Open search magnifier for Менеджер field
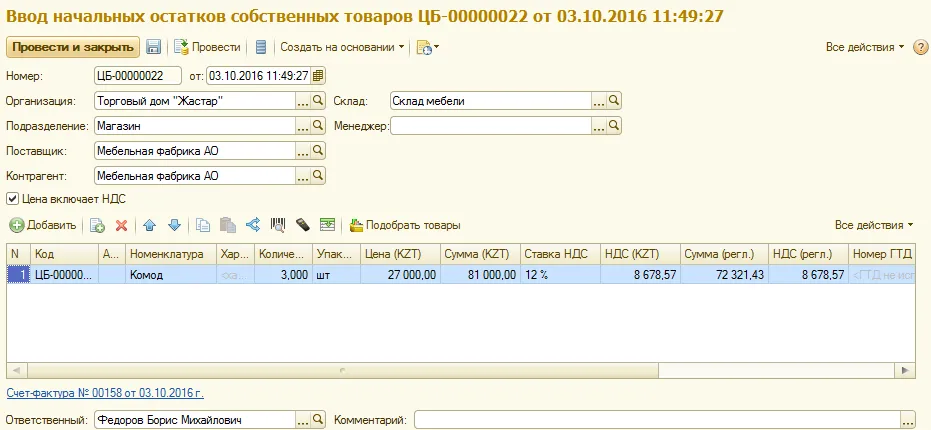Image resolution: width=931 pixels, height=430 pixels. (x=614, y=126)
